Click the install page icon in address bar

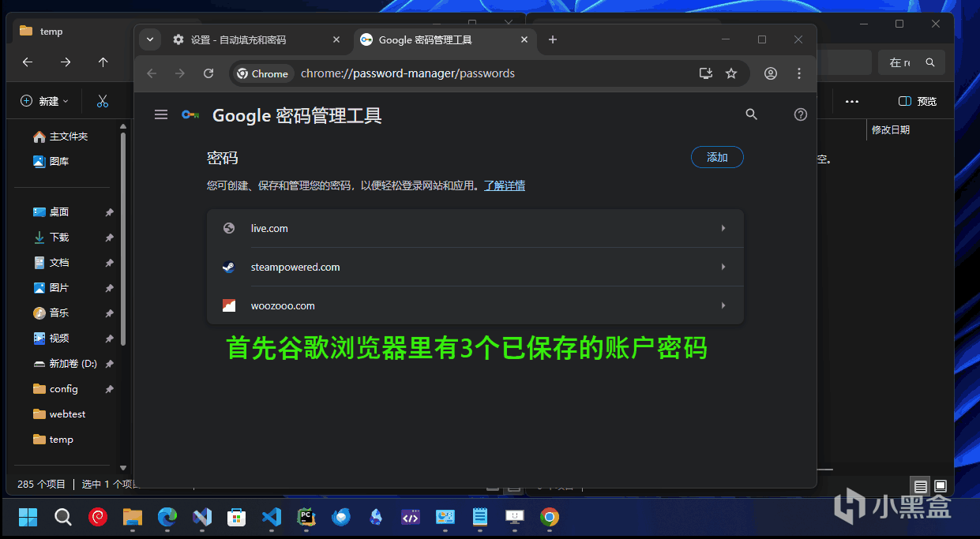pyautogui.click(x=705, y=73)
